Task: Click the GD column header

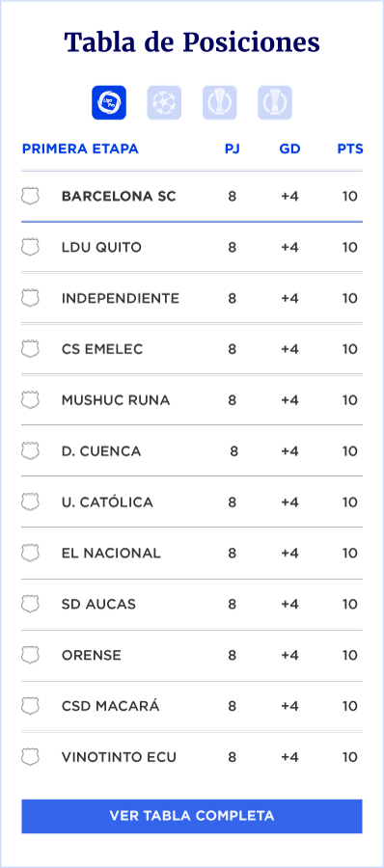Action: (x=289, y=149)
